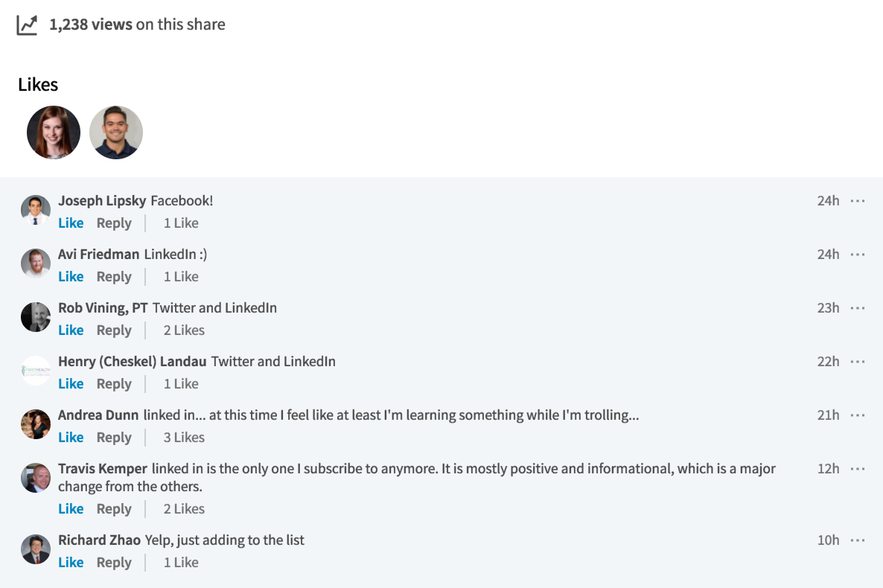Reply to Avi Friedman's comment
Image resolution: width=883 pixels, height=588 pixels.
[x=114, y=277]
